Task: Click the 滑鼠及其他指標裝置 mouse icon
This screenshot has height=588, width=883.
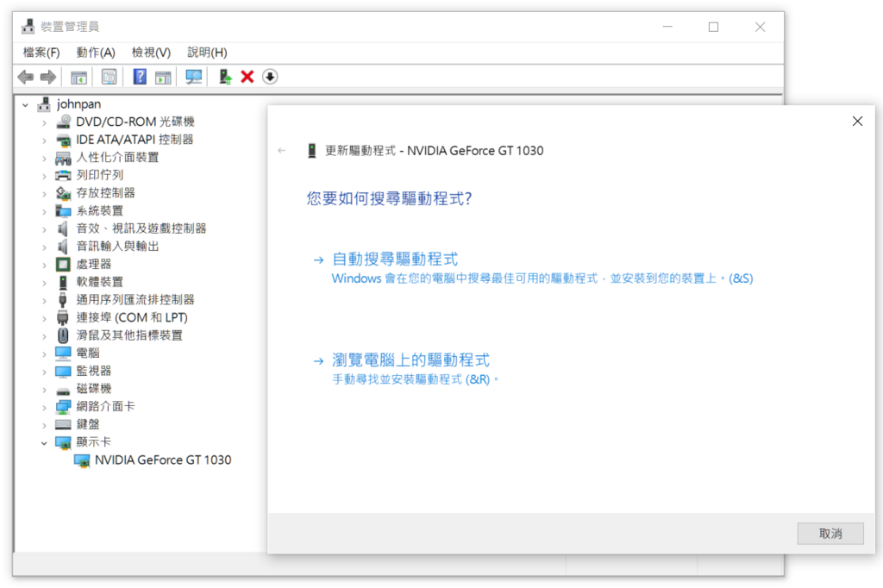Action: tap(63, 335)
